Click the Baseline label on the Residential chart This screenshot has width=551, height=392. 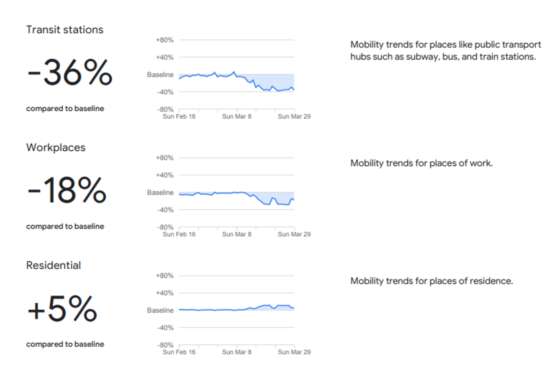click(160, 310)
